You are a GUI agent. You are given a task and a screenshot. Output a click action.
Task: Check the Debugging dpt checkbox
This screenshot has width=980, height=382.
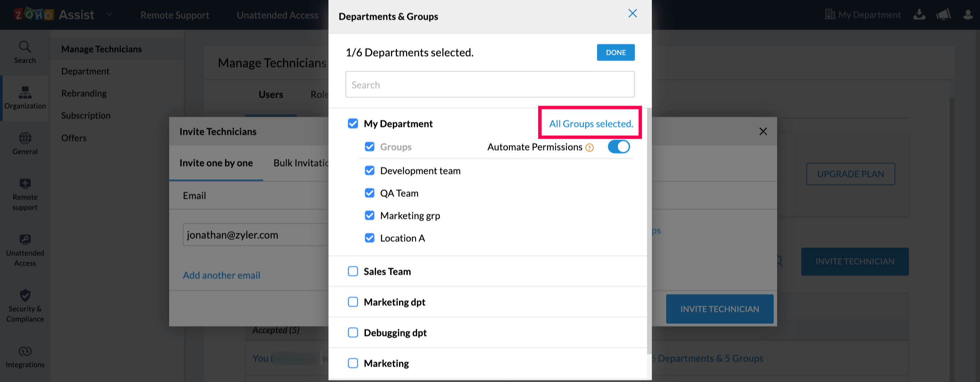click(x=353, y=333)
